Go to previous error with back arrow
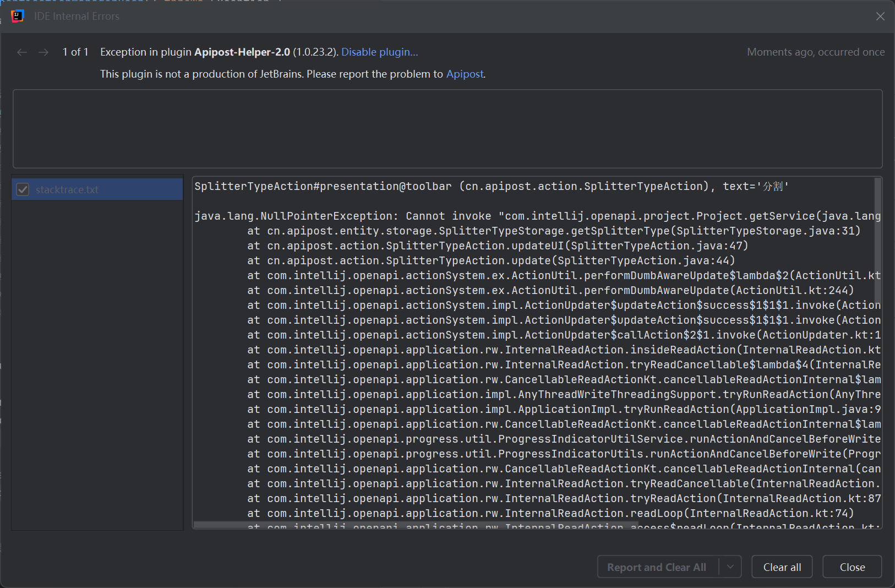 (x=22, y=52)
